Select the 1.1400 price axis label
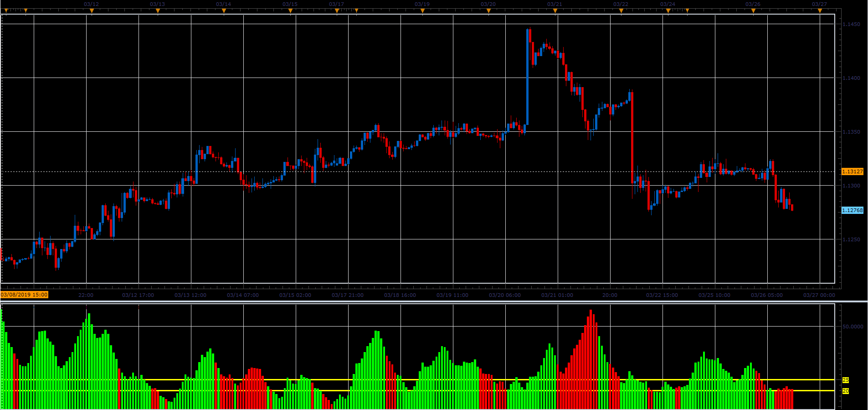868x410 pixels. [851, 78]
